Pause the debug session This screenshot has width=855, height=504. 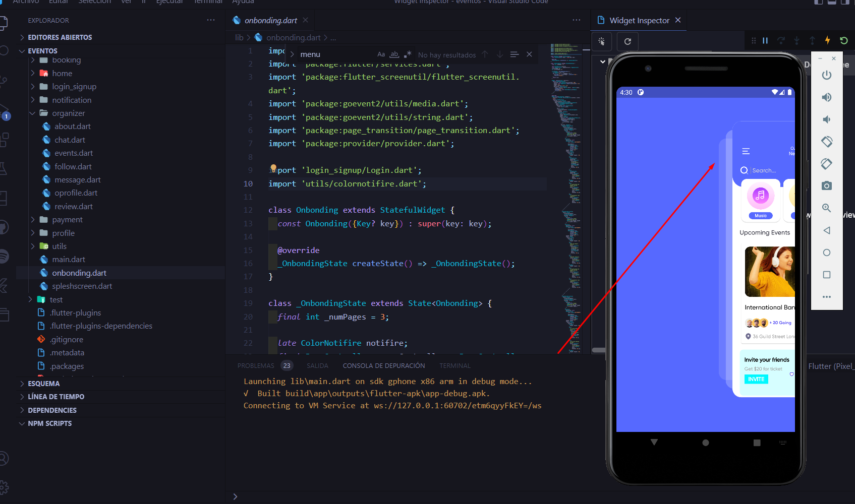point(765,41)
